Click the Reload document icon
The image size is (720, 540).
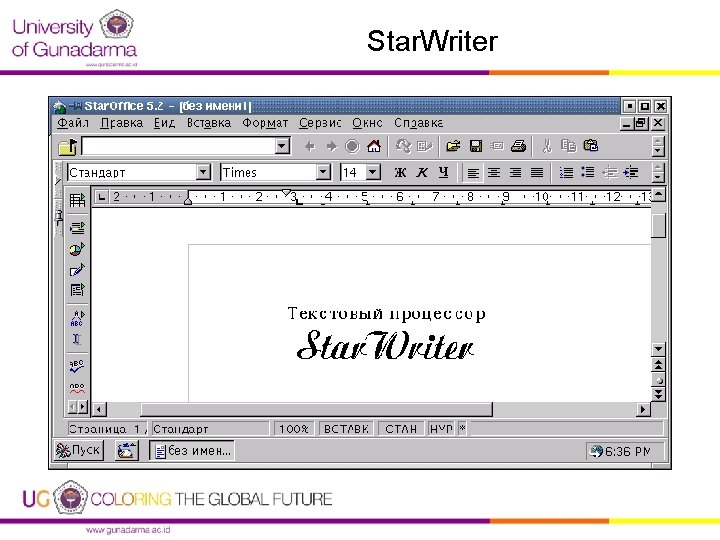(403, 146)
